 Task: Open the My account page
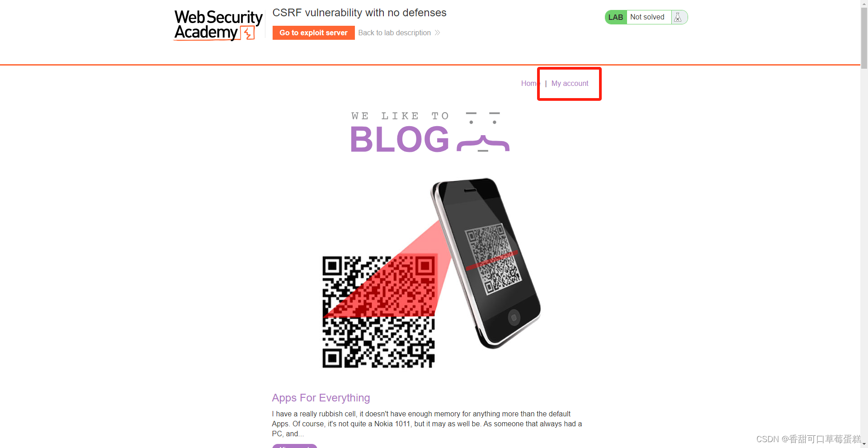pyautogui.click(x=570, y=83)
